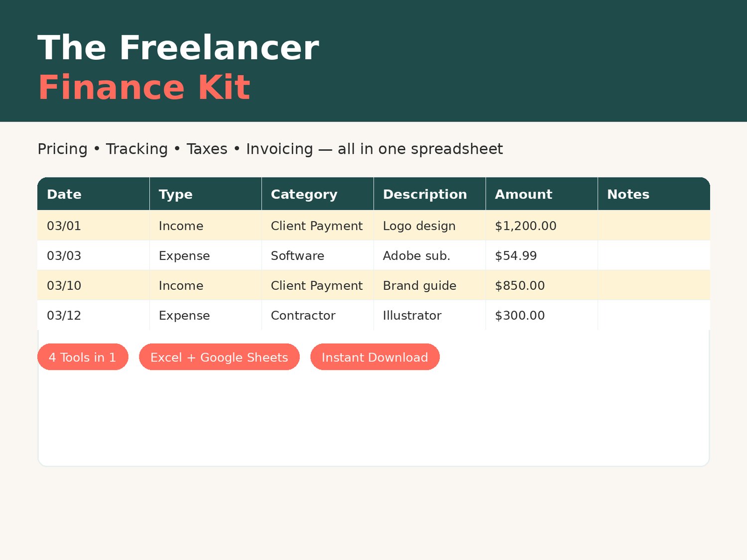Click the date cell 03/03
The image size is (747, 560).
(94, 255)
